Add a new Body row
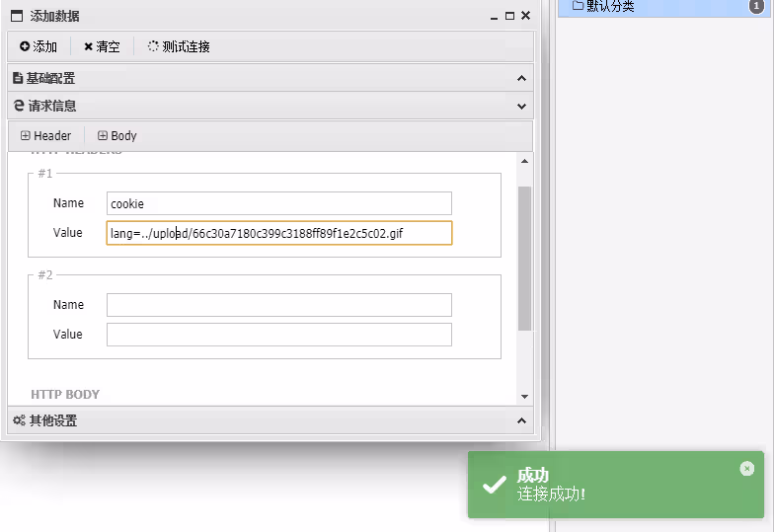This screenshot has width=774, height=532. pyautogui.click(x=117, y=136)
